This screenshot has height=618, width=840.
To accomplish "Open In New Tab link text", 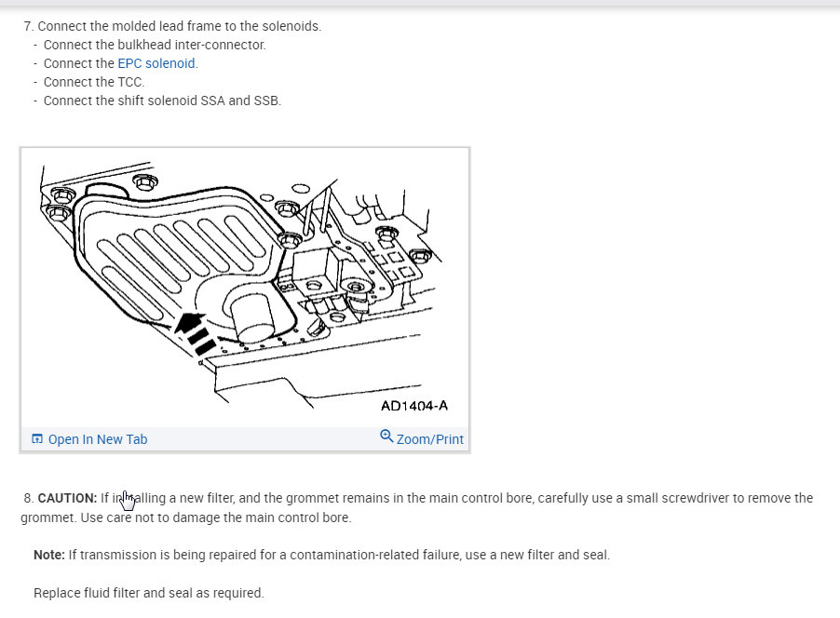I will 98,439.
